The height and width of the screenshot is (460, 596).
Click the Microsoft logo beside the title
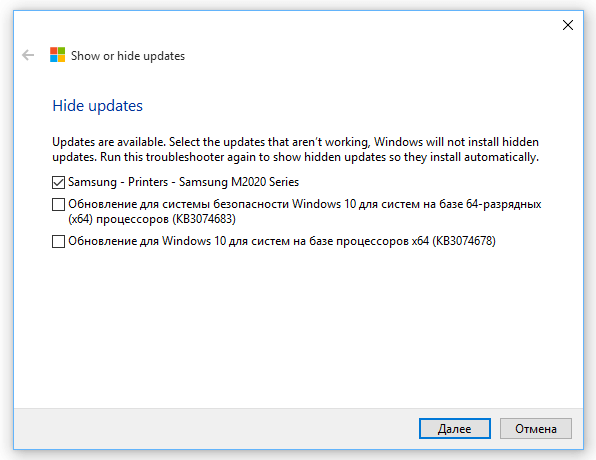point(57,55)
